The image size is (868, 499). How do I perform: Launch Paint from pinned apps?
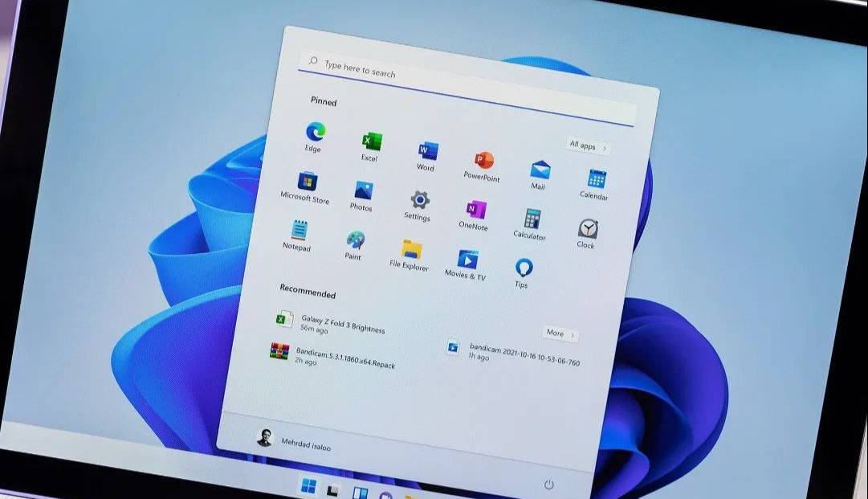[354, 241]
